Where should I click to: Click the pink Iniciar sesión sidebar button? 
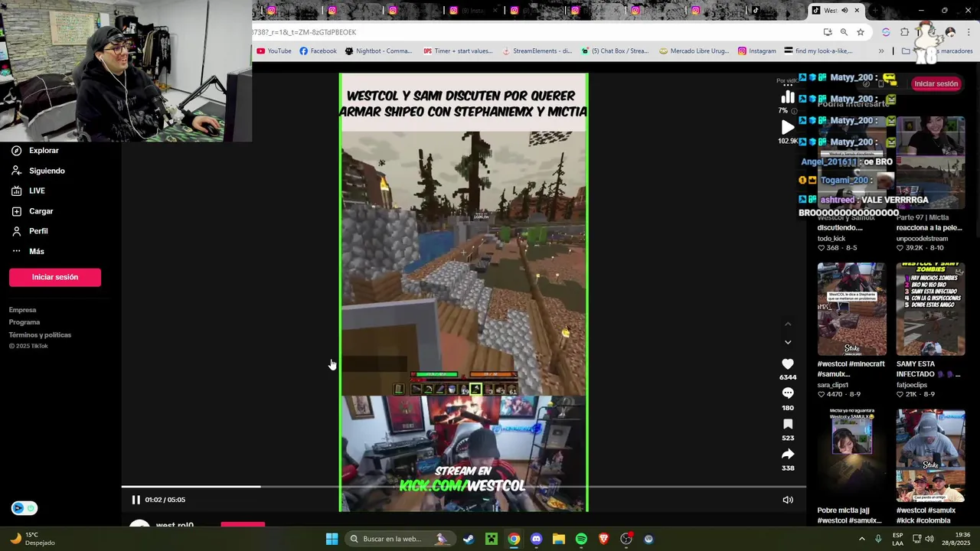(55, 277)
